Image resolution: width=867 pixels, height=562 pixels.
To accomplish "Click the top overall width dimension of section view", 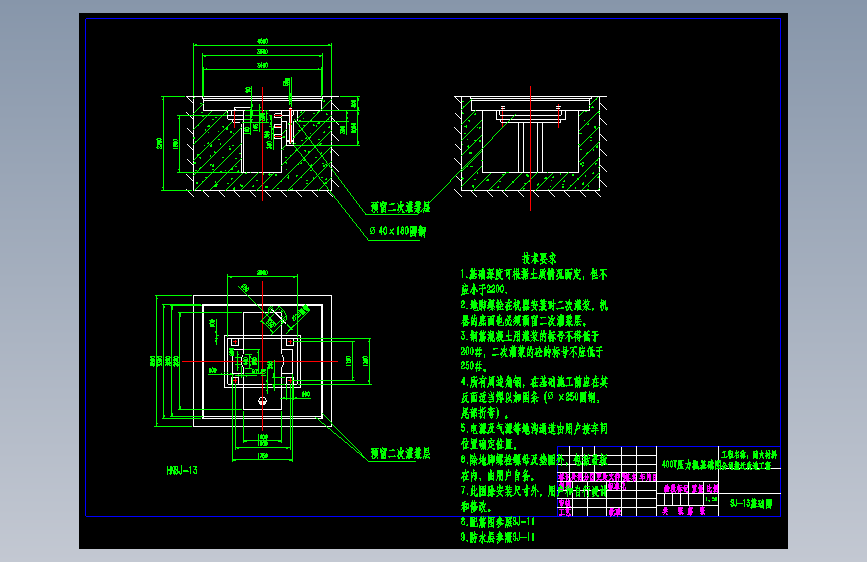I will [263, 41].
